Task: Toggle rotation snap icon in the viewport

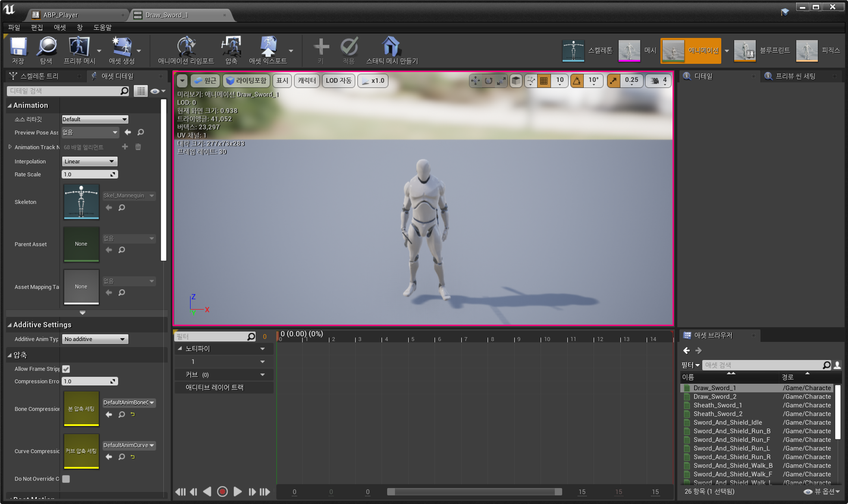Action: 577,81
